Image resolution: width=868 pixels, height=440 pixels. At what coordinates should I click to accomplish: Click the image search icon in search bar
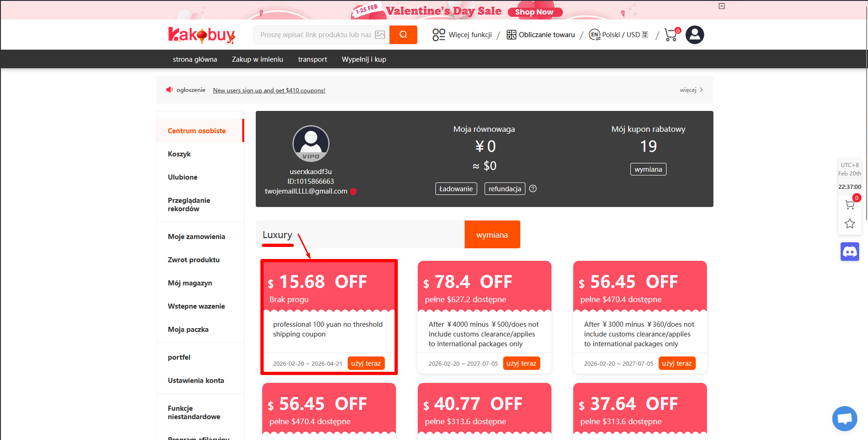click(x=380, y=35)
